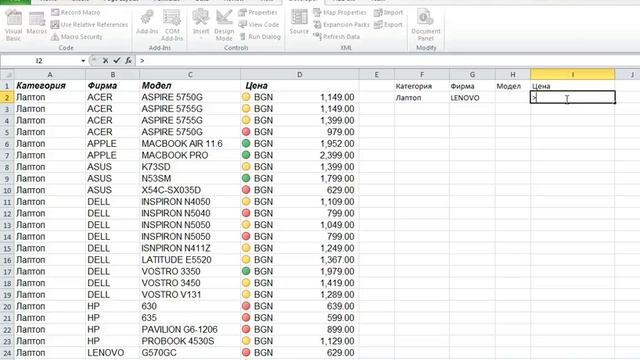640x360 pixels.
Task: Select column D header
Action: 300,75
